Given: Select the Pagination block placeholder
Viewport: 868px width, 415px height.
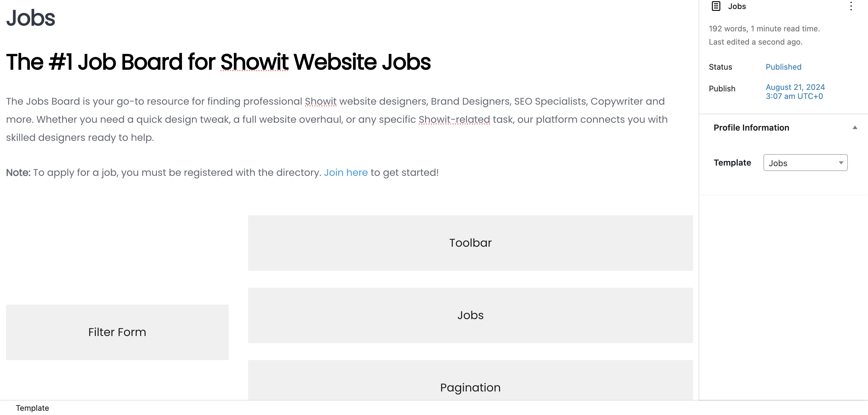Looking at the screenshot, I should pos(470,380).
